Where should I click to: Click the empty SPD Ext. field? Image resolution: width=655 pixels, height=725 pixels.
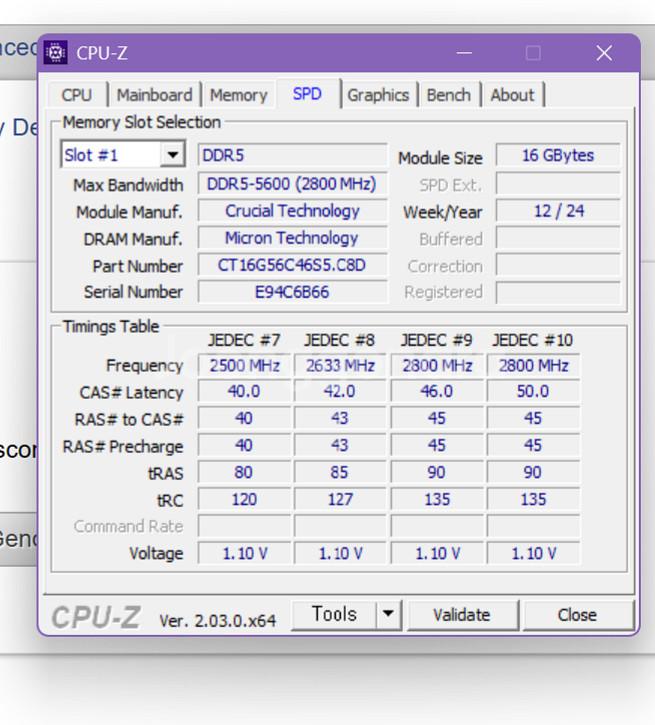tap(558, 184)
